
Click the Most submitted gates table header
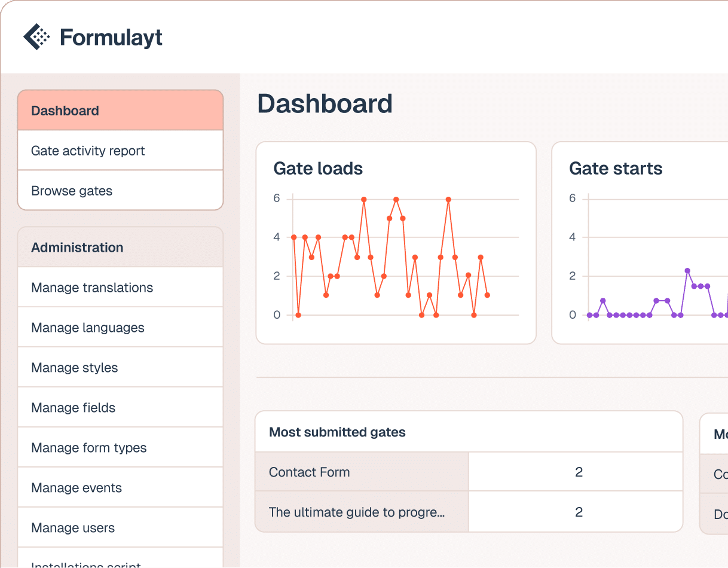click(x=337, y=432)
